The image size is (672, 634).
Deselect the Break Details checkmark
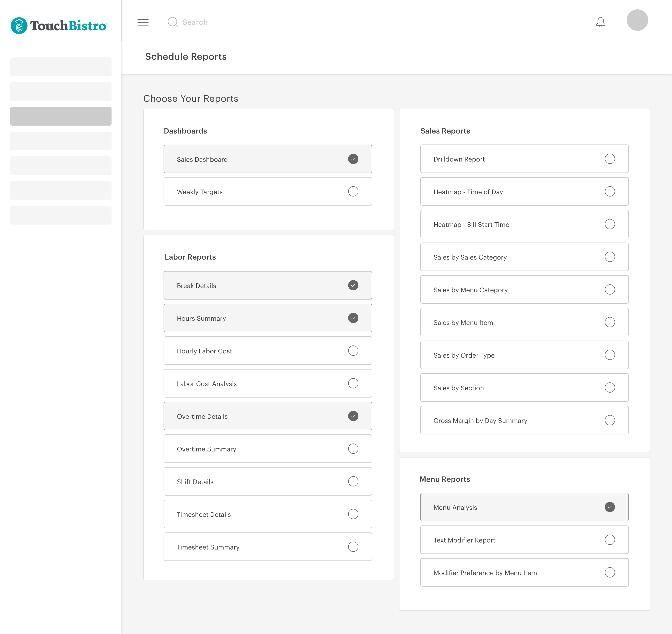pos(353,285)
